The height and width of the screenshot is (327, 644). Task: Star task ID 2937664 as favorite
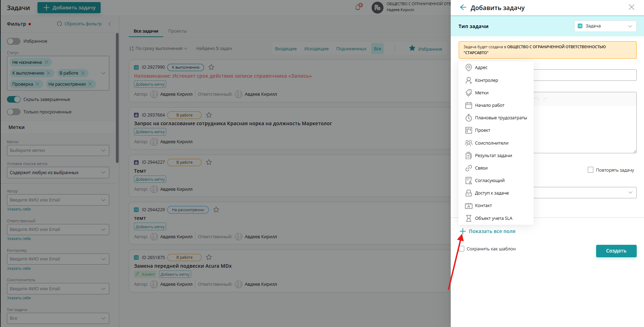[209, 115]
